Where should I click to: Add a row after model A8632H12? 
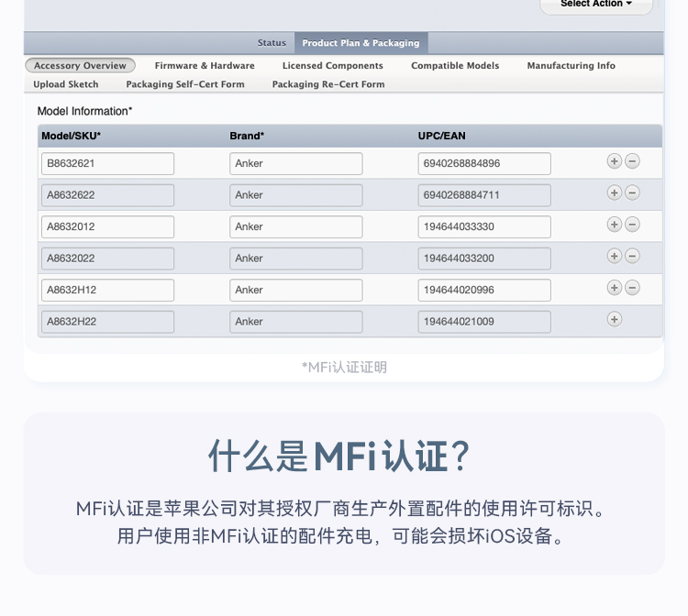[x=615, y=288]
